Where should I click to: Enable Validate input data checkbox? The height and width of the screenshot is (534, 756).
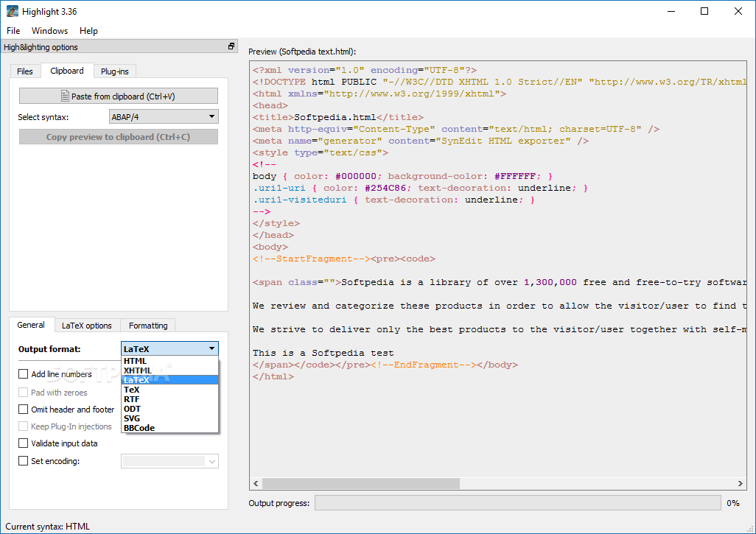[x=23, y=443]
